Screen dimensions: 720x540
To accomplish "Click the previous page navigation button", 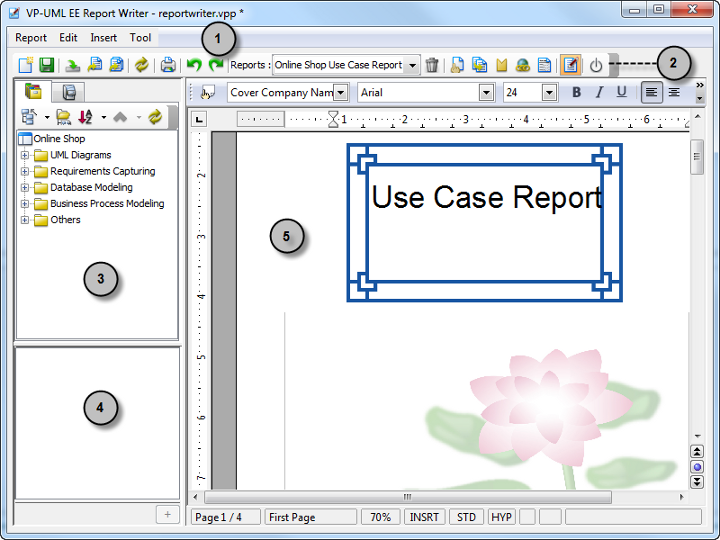I will 697,452.
